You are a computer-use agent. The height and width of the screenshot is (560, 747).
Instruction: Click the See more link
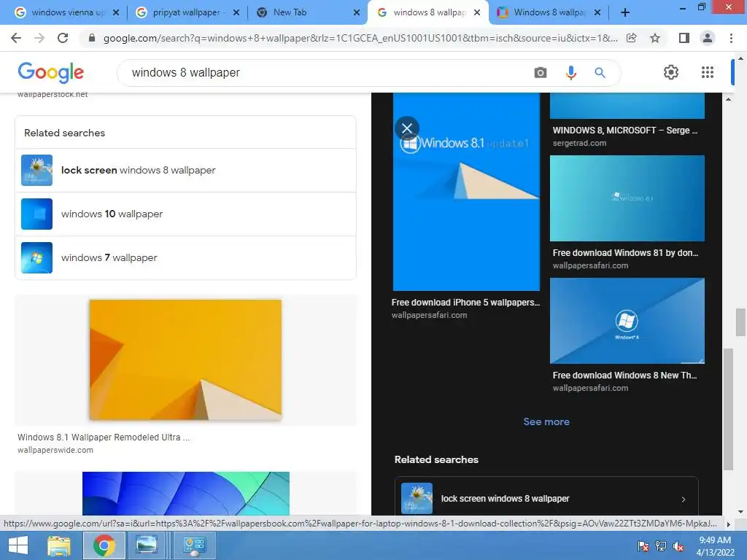546,422
